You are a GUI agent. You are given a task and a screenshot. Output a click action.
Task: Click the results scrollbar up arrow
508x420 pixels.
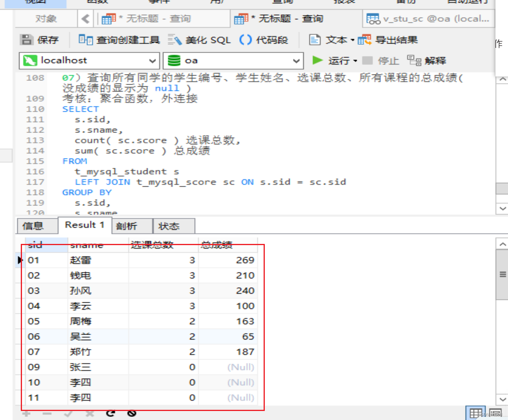[x=502, y=244]
